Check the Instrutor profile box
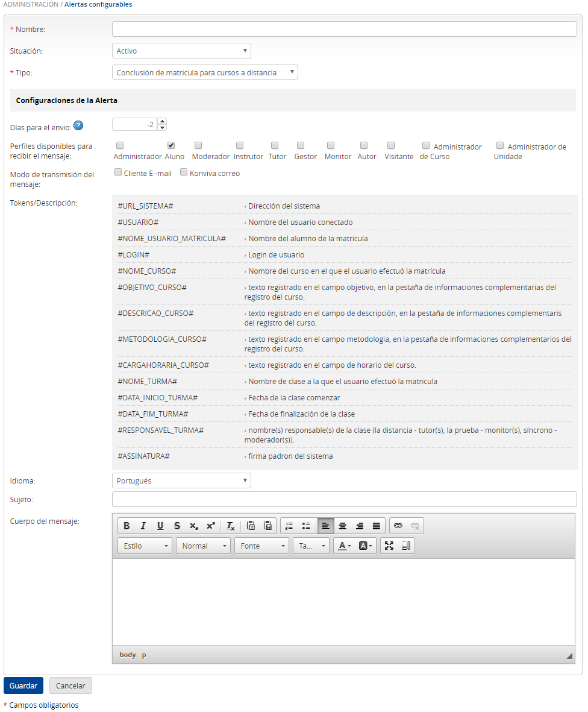Image resolution: width=588 pixels, height=712 pixels. 240,145
